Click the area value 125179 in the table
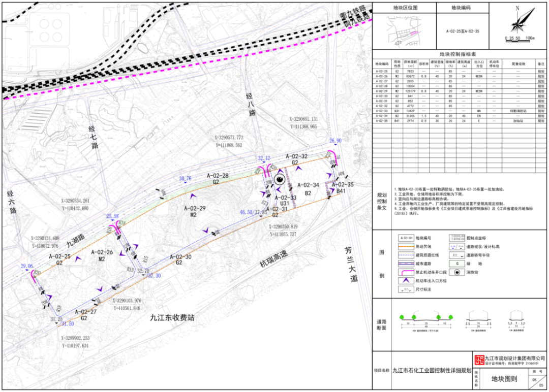 point(410,91)
